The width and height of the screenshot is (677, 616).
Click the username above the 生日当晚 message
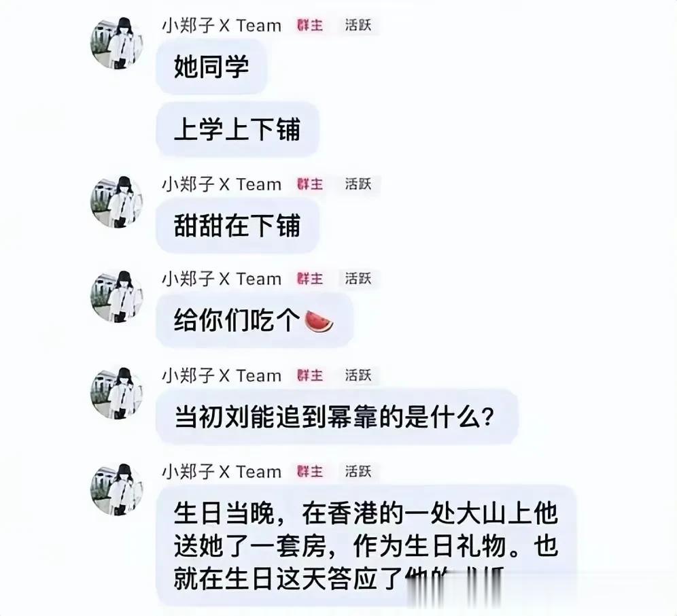222,471
